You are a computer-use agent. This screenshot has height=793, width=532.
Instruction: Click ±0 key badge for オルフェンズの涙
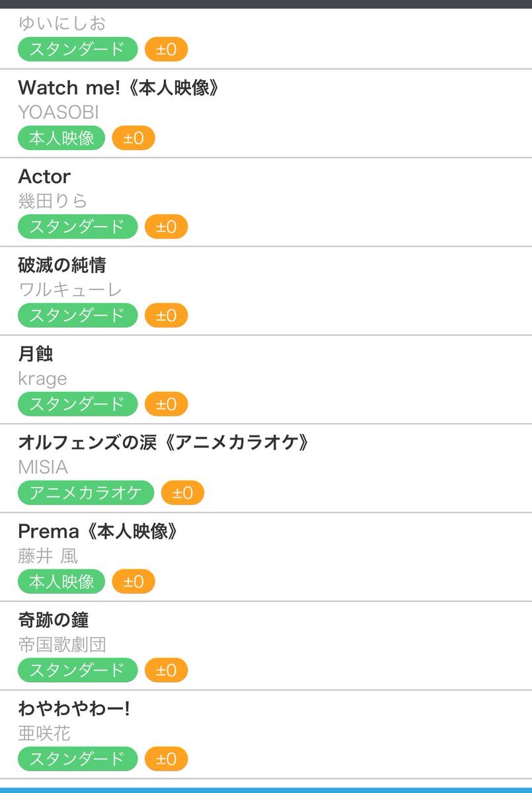pyautogui.click(x=182, y=493)
